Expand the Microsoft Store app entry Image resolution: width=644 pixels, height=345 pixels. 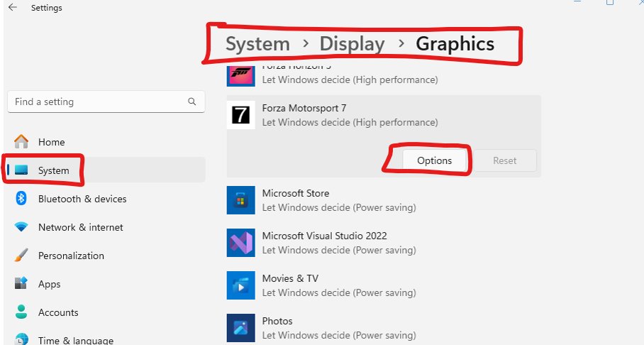tap(384, 200)
